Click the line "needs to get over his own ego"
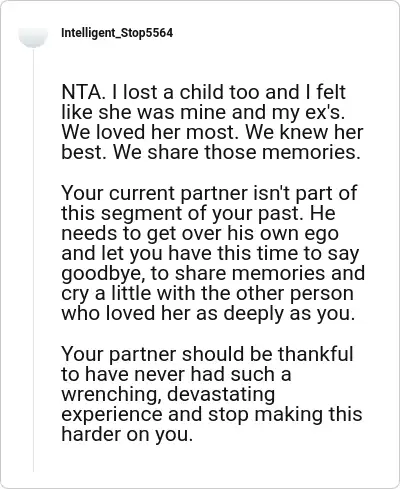Screen dimensions: 400x489 click(200, 233)
